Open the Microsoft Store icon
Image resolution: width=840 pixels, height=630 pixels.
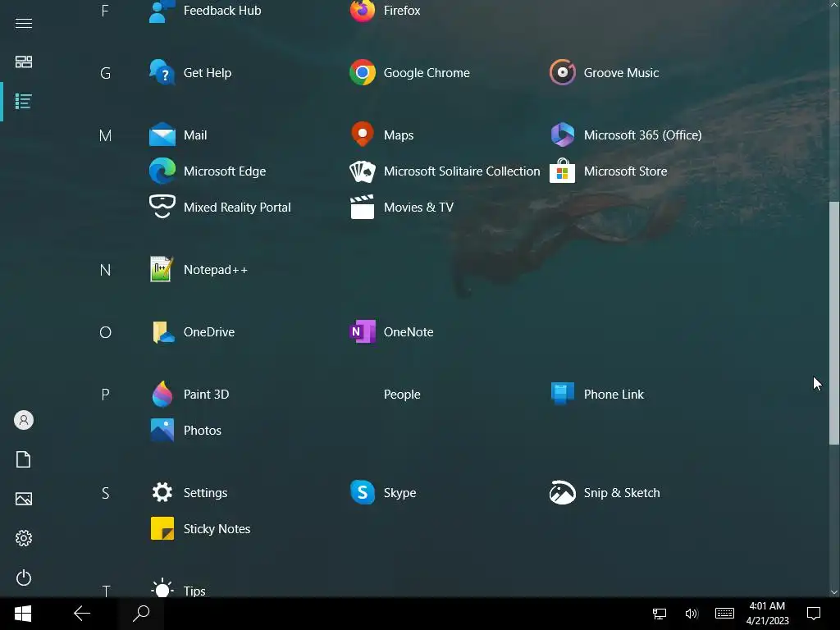coord(563,171)
